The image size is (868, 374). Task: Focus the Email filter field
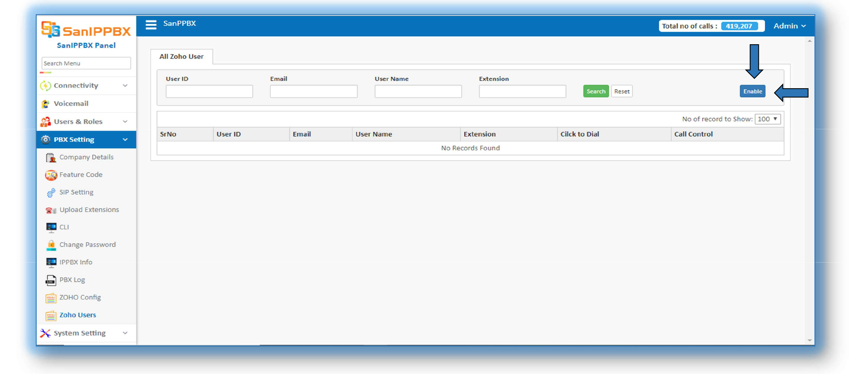pyautogui.click(x=314, y=91)
